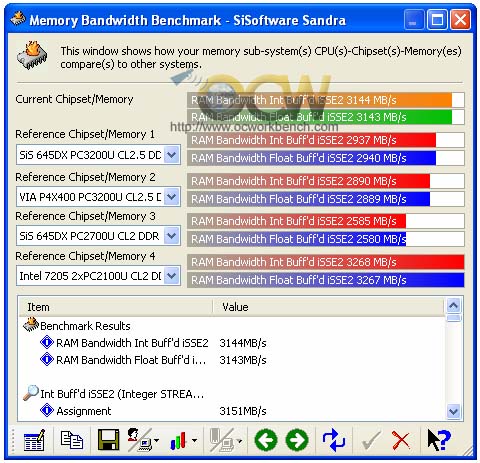Click the red X cancel icon
Viewport: 480px width, 463px height.
[x=401, y=440]
